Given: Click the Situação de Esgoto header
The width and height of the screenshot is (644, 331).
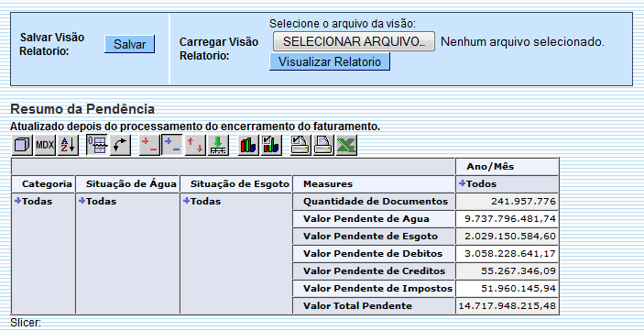Looking at the screenshot, I should click(236, 184).
